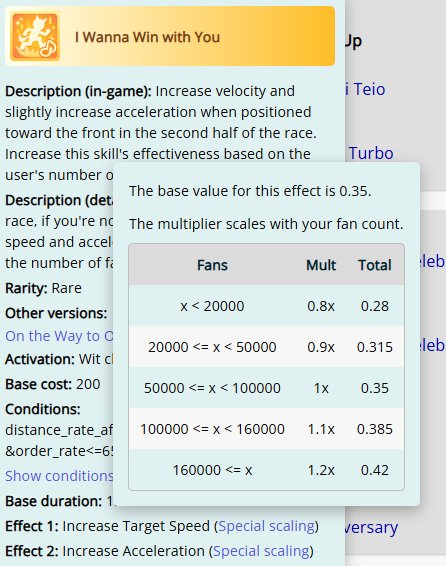
Task: Click the Total column header
Action: (x=375, y=265)
